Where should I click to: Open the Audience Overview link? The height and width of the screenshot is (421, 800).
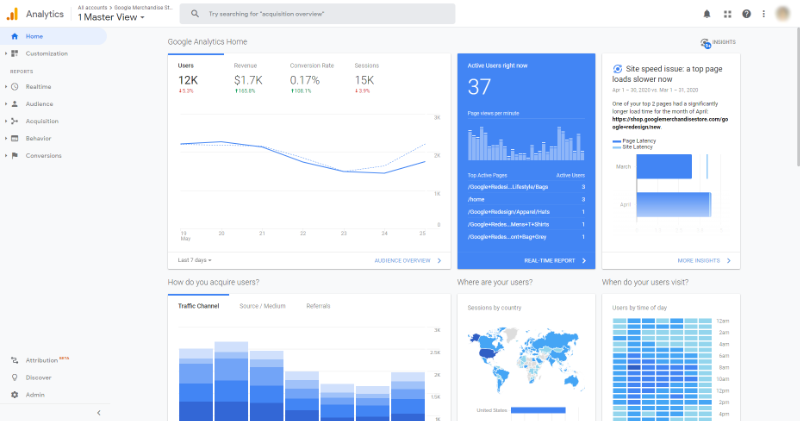point(408,261)
